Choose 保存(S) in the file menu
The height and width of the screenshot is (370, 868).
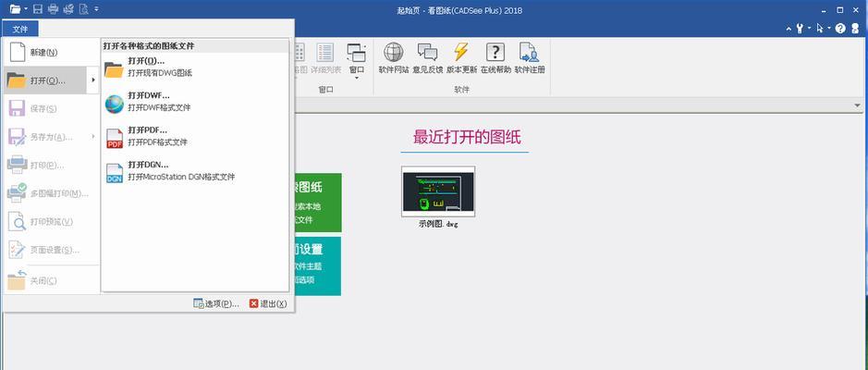coord(51,108)
